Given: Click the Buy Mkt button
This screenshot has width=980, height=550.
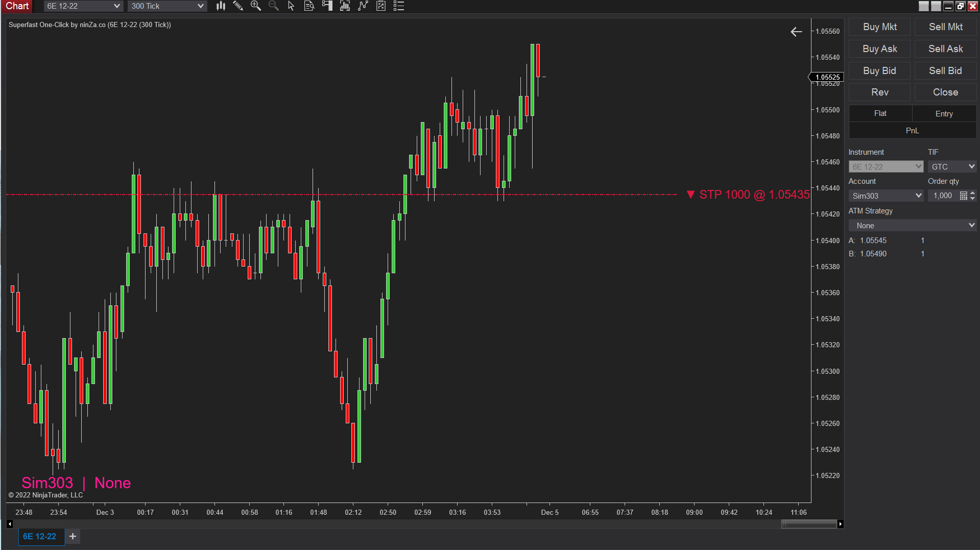Looking at the screenshot, I should coord(879,27).
